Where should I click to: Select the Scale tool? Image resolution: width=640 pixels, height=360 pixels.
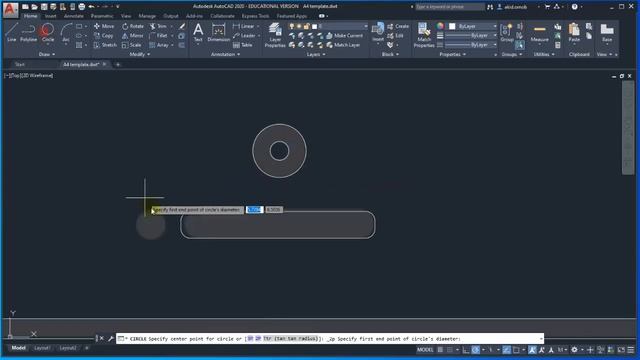(131, 45)
